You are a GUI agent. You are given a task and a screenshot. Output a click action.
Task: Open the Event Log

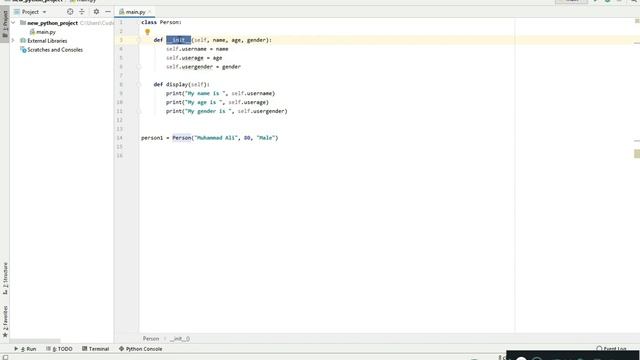[611, 349]
